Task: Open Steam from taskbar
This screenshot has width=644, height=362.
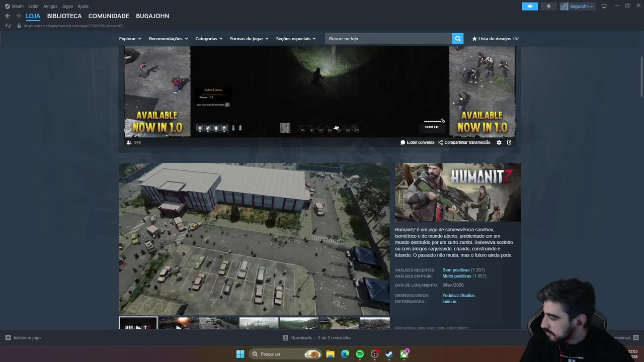Action: coord(389,354)
